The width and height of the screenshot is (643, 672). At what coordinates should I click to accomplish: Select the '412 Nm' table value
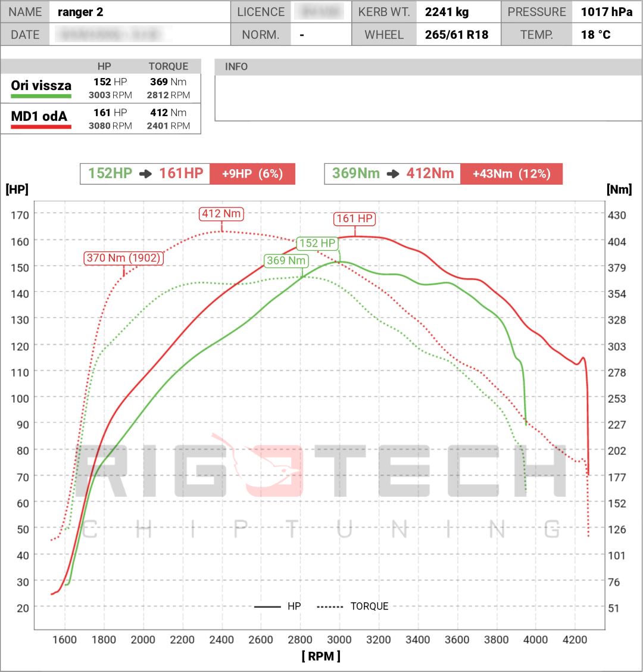click(x=168, y=113)
